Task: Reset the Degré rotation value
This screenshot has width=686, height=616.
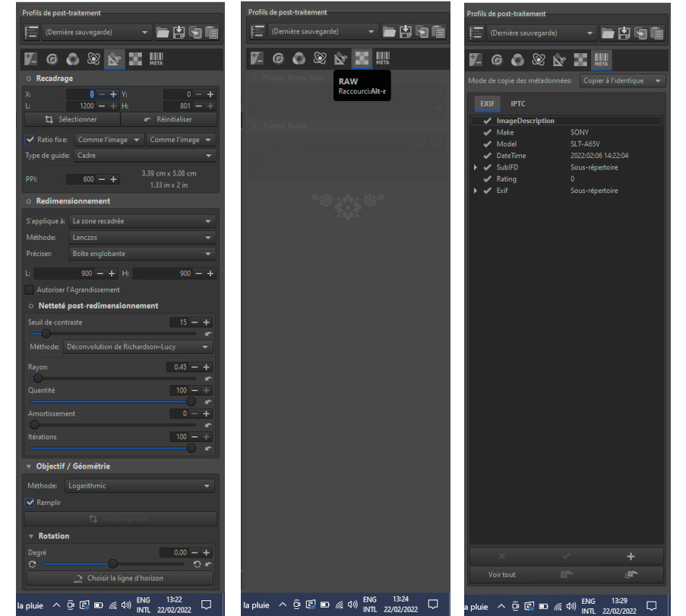Action: [x=207, y=564]
